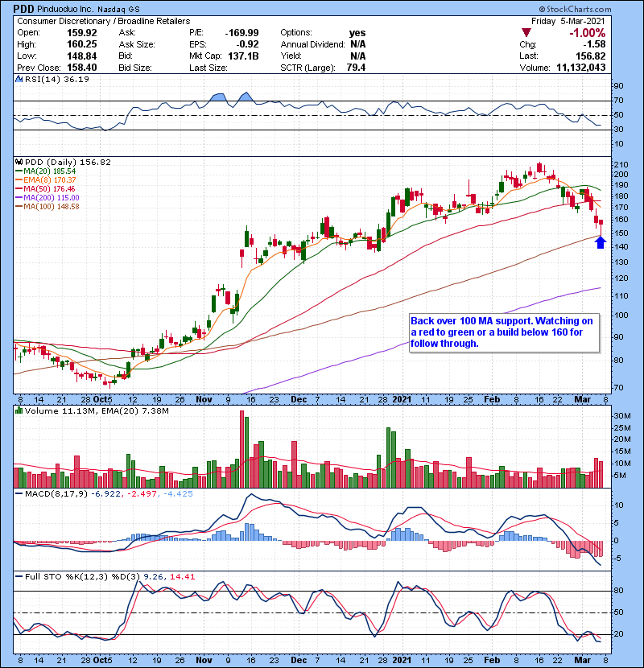Click the Options value yes
This screenshot has width=644, height=668.
coord(357,33)
